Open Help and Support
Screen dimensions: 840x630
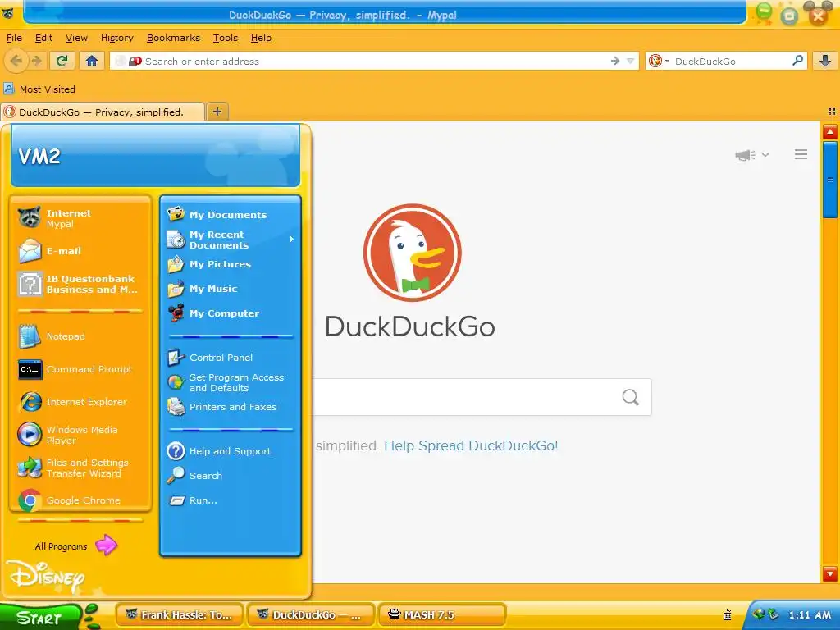(231, 451)
